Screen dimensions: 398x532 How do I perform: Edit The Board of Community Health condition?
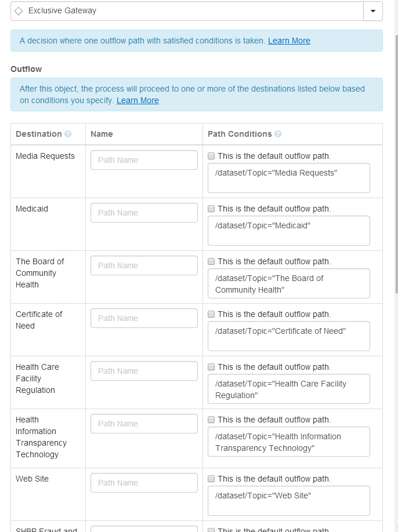pyautogui.click(x=288, y=283)
